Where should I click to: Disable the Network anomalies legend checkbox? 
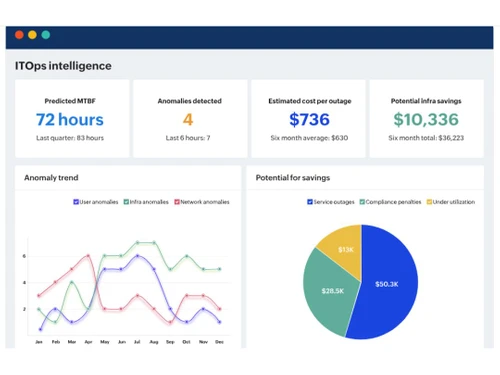[x=177, y=202]
